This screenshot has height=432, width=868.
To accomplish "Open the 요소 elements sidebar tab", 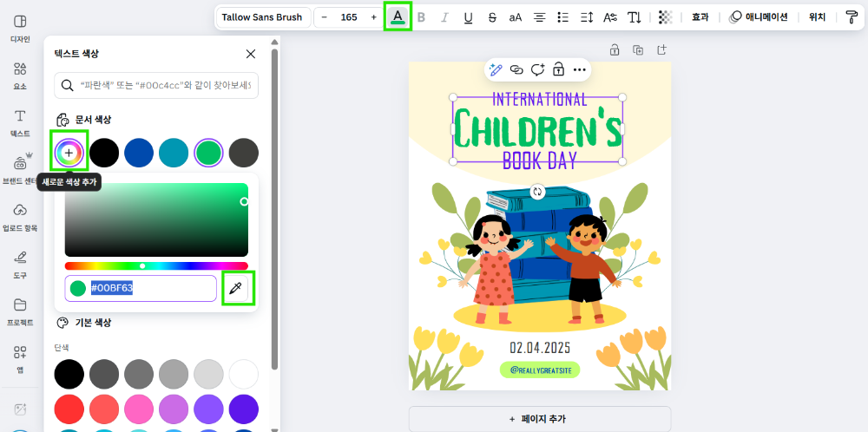I will point(20,75).
